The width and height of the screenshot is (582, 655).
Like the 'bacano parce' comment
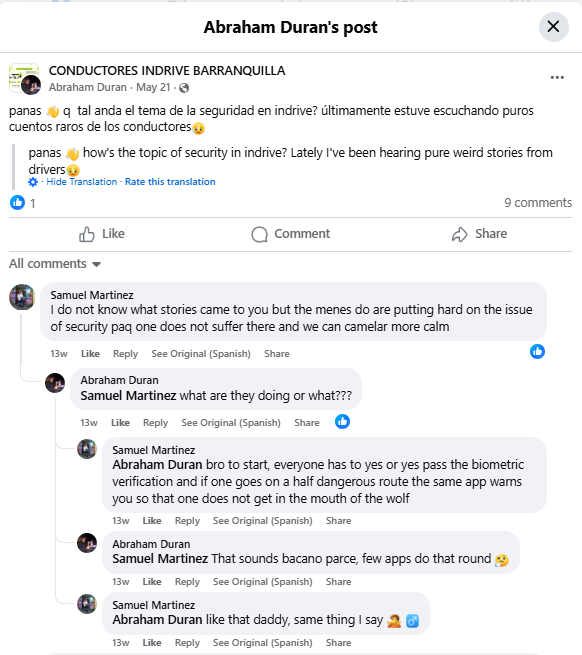[152, 582]
